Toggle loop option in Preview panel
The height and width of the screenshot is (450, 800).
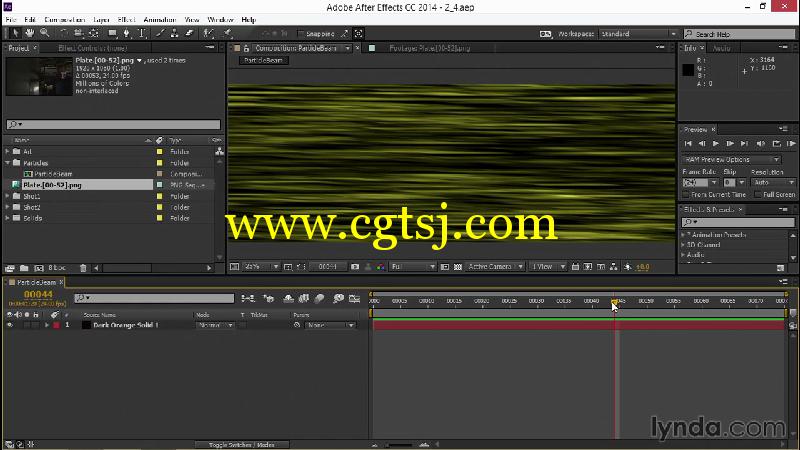777,144
